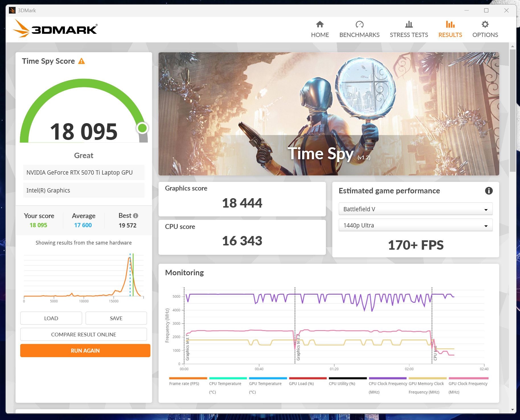This screenshot has height=420, width=520.
Task: Click the Graphics score value 18 444
Action: click(242, 203)
